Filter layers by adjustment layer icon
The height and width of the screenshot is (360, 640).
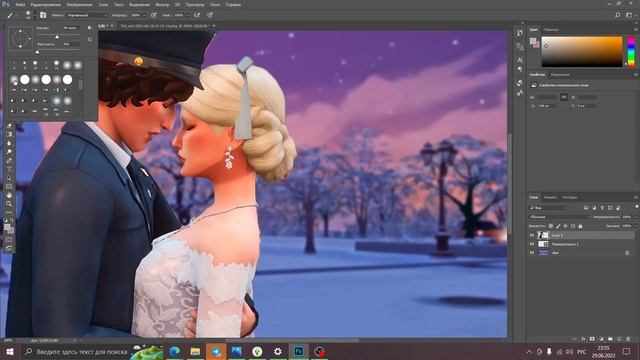[x=594, y=208]
